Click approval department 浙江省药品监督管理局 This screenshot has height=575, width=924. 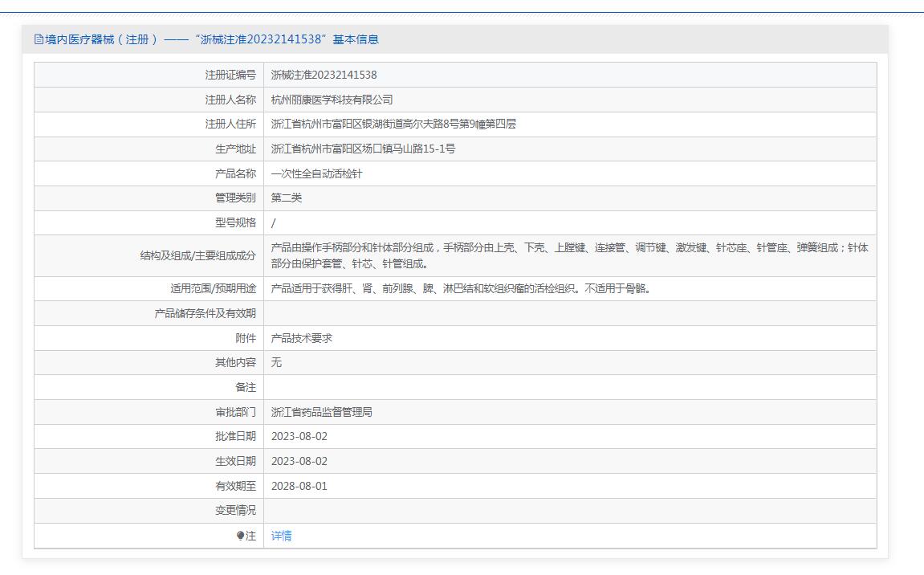click(322, 412)
